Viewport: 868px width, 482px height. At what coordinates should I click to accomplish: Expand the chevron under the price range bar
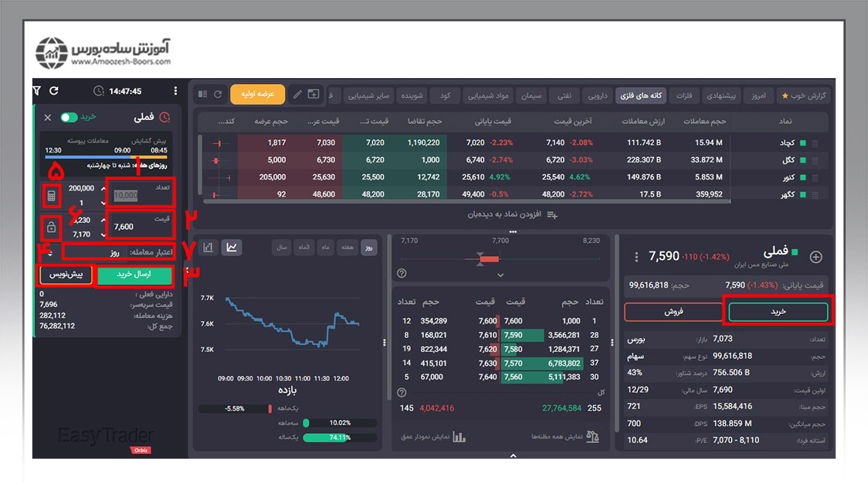click(x=501, y=275)
